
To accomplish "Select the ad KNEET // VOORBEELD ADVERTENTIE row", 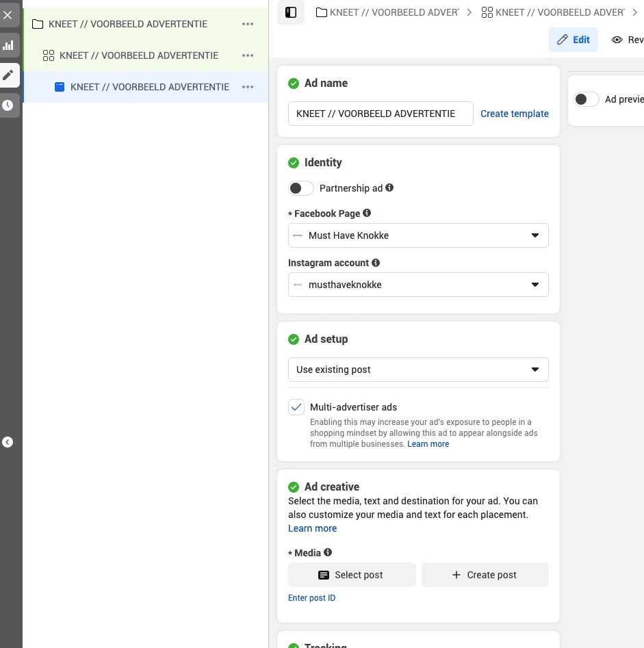I will pyautogui.click(x=146, y=87).
